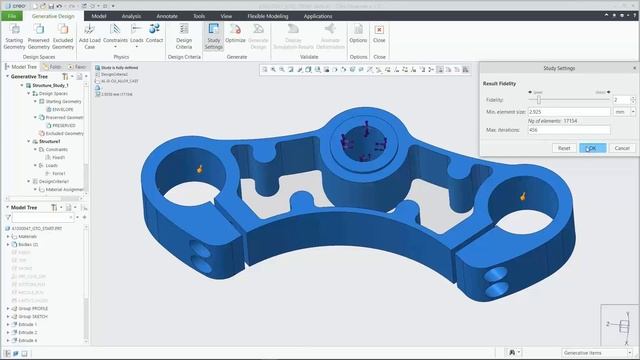
Task: Click the Min. element size field
Action: pos(569,111)
